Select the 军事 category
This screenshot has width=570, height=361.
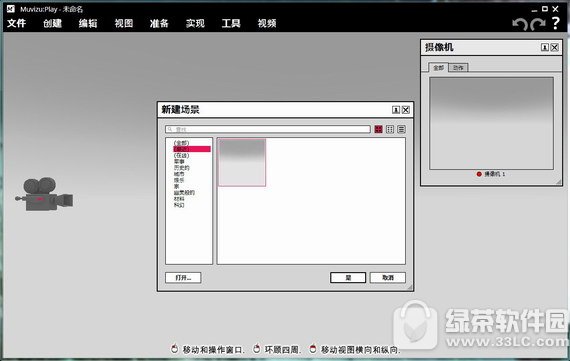click(x=179, y=161)
